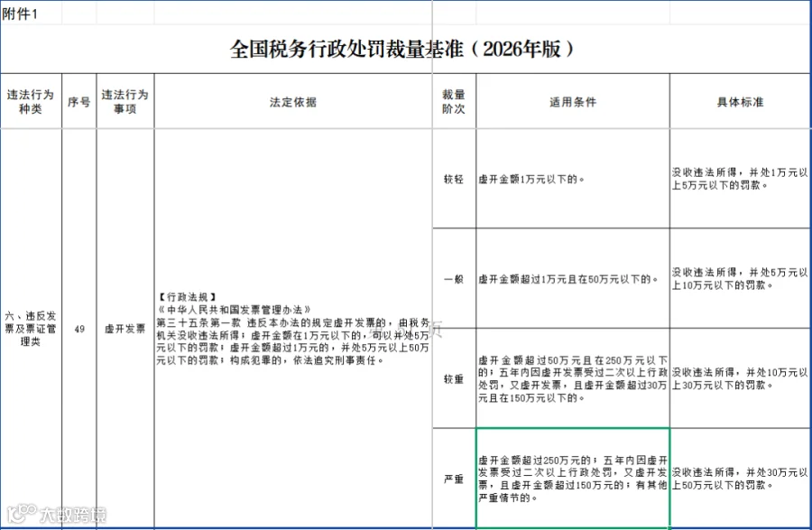Click the cell 虚开金额超过1万元且在50万元以下的
The width and height of the screenshot is (812, 530).
click(573, 279)
